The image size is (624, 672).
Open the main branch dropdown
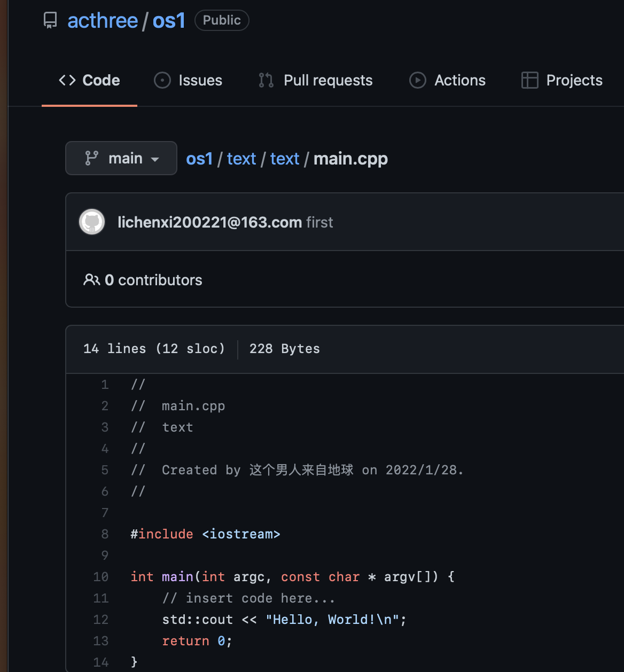pos(121,158)
